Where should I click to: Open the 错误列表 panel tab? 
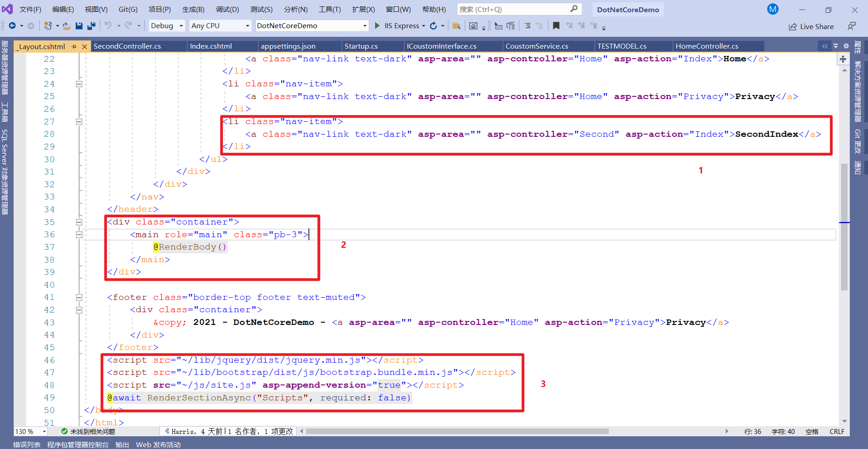pos(27,444)
